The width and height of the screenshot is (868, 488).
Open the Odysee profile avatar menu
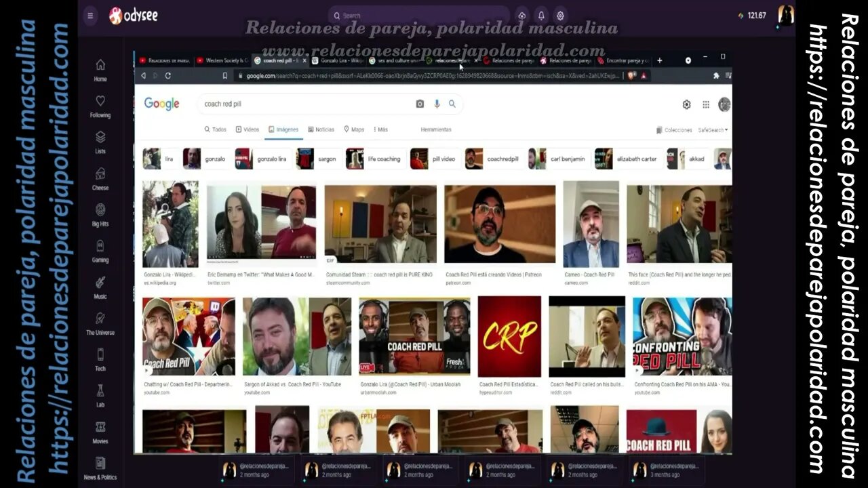tap(785, 15)
